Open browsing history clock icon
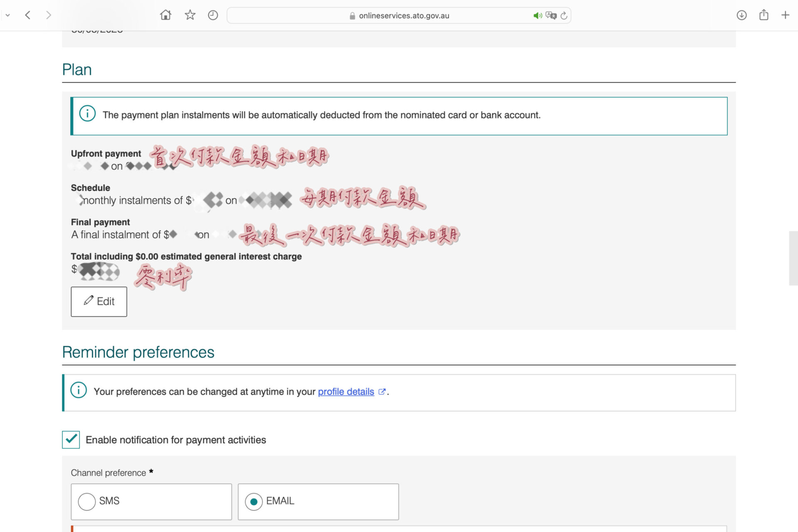The height and width of the screenshot is (532, 798). point(213,15)
